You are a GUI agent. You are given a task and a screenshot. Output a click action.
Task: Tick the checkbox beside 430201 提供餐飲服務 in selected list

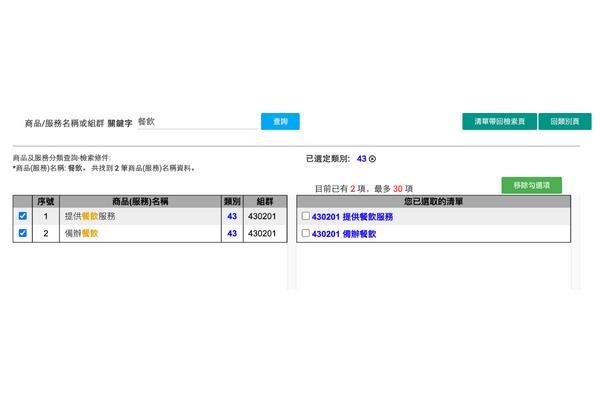[x=306, y=216]
